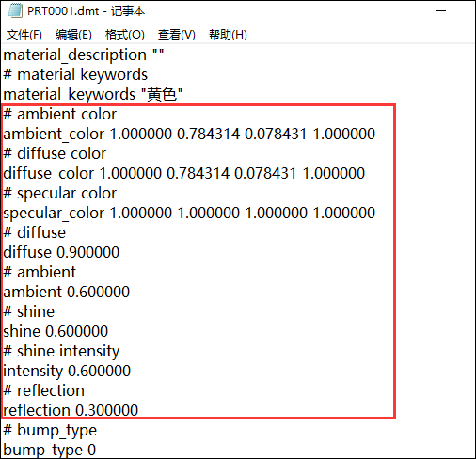The width and height of the screenshot is (476, 459).
Task: Open the 格式(O) menu
Action: coord(125,35)
